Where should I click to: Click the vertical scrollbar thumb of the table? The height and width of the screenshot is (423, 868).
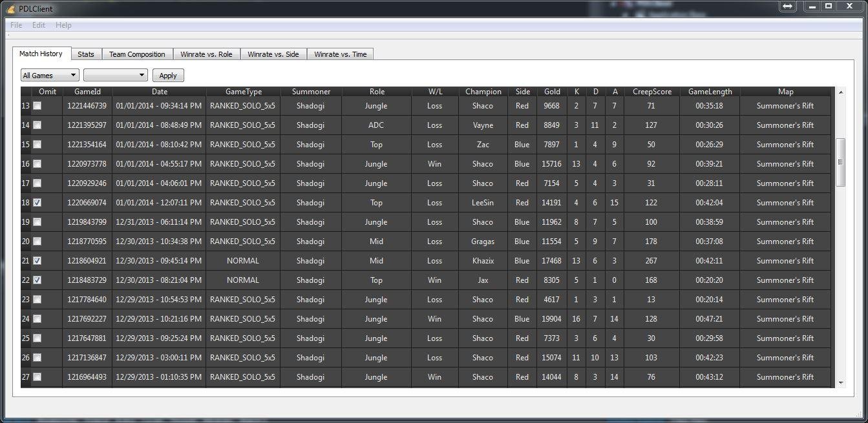(x=841, y=162)
